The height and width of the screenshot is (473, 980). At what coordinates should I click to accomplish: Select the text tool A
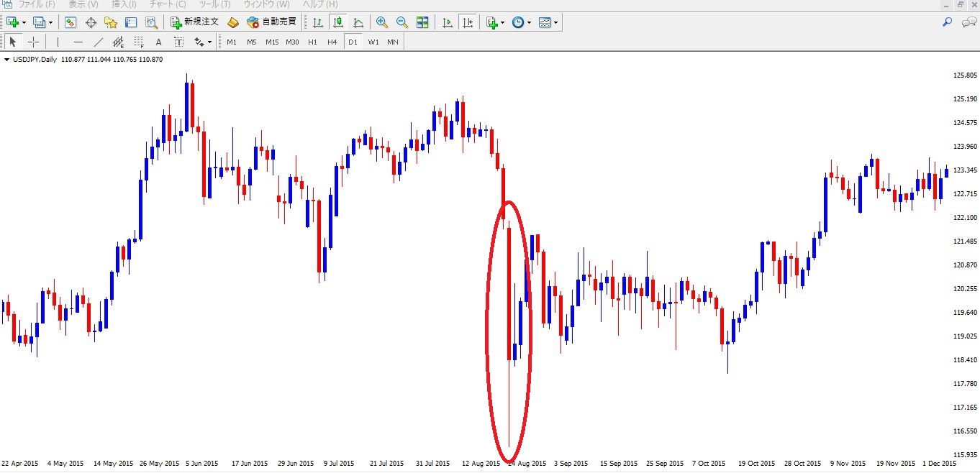[x=159, y=42]
